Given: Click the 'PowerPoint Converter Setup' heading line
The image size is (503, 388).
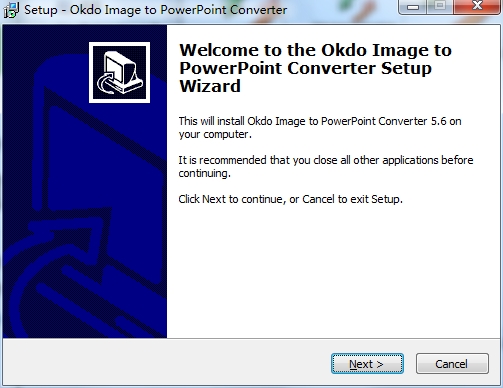Looking at the screenshot, I should coord(306,68).
